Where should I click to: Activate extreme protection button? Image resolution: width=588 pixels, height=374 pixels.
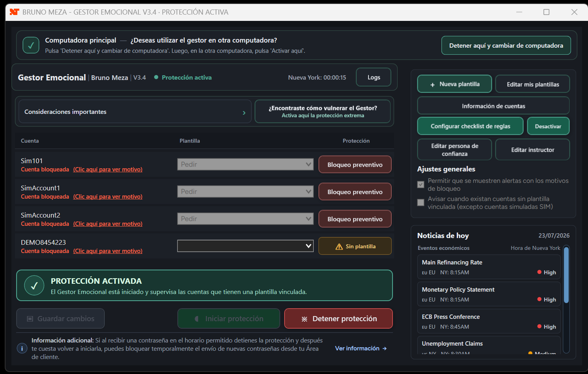(323, 112)
